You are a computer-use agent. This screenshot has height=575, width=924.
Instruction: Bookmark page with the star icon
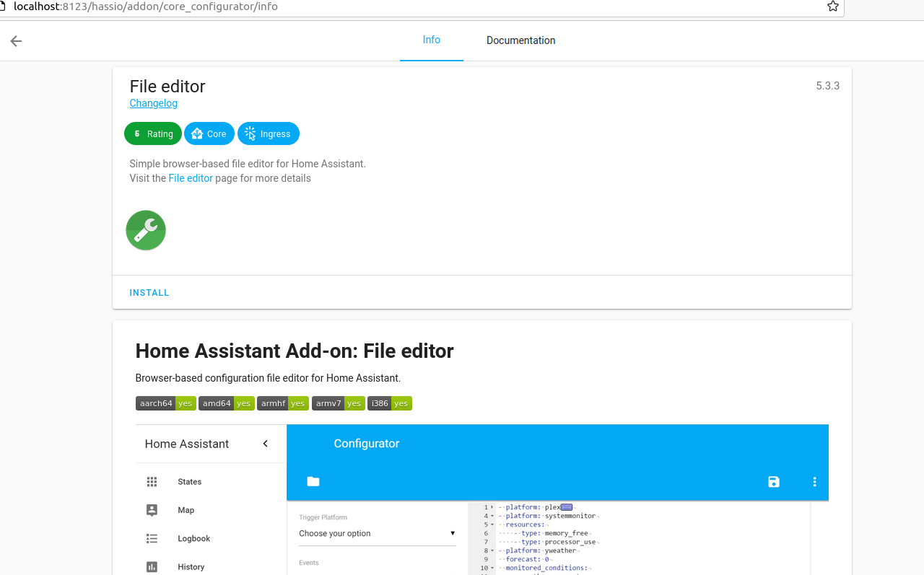832,6
